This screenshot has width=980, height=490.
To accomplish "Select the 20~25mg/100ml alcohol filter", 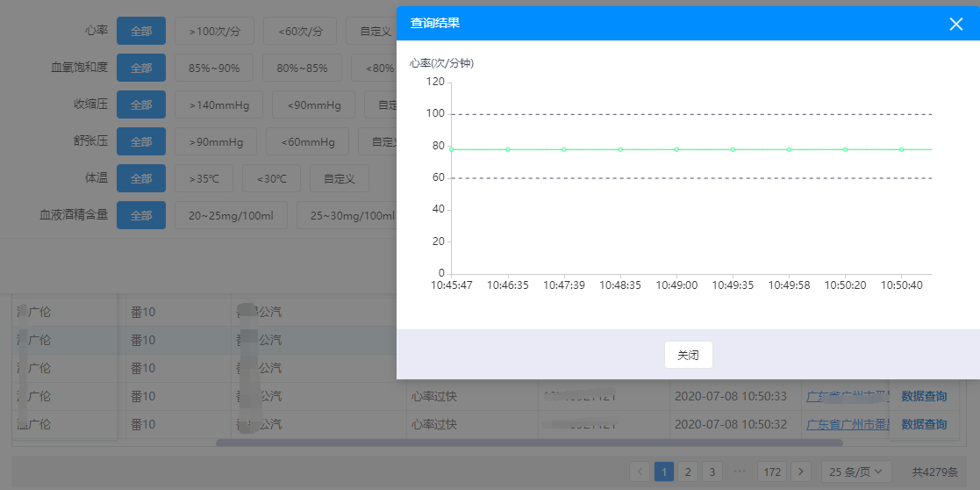I will (x=232, y=215).
